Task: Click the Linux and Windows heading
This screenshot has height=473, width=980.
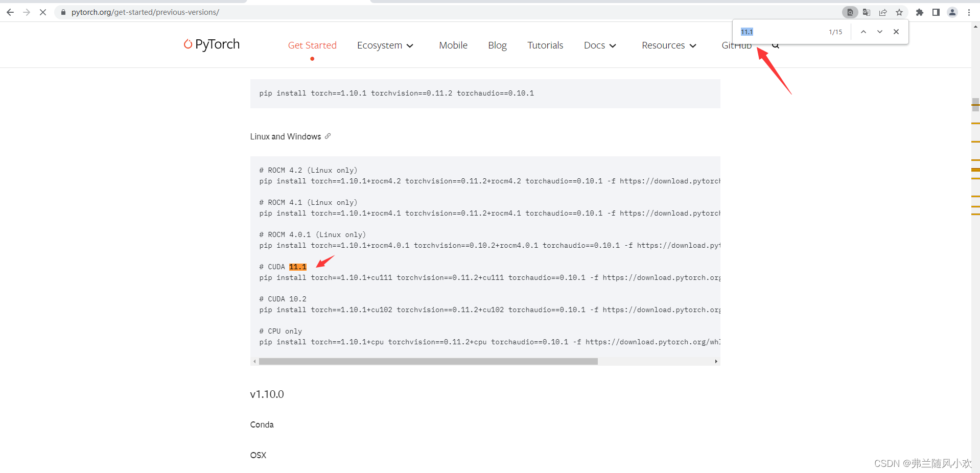Action: click(286, 136)
